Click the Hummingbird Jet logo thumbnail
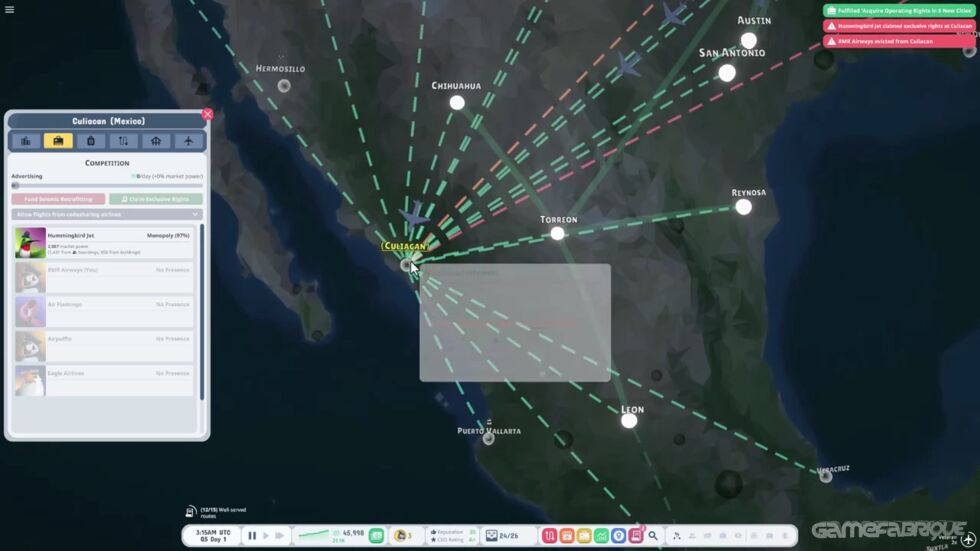980x551 pixels. [30, 243]
